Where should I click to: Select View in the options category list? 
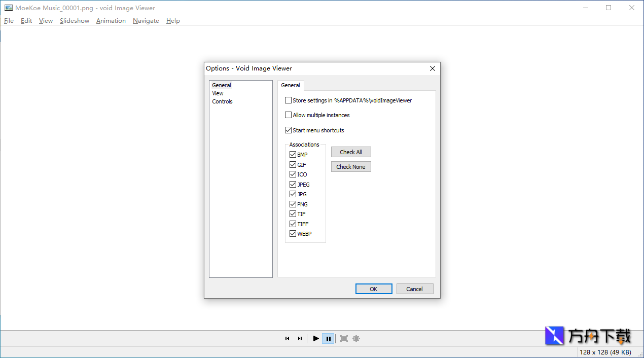218,93
